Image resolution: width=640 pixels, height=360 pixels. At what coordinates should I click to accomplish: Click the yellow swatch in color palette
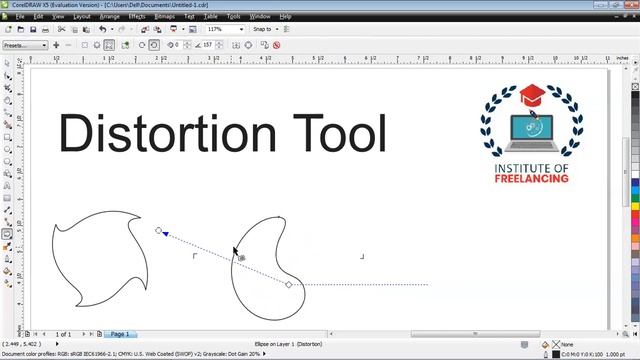(x=636, y=207)
